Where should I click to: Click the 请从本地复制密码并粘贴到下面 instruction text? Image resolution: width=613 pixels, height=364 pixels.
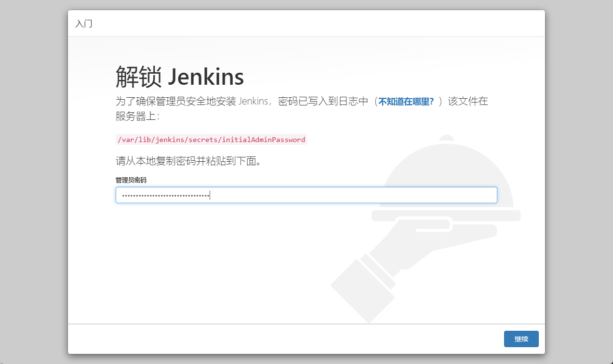[x=189, y=161]
